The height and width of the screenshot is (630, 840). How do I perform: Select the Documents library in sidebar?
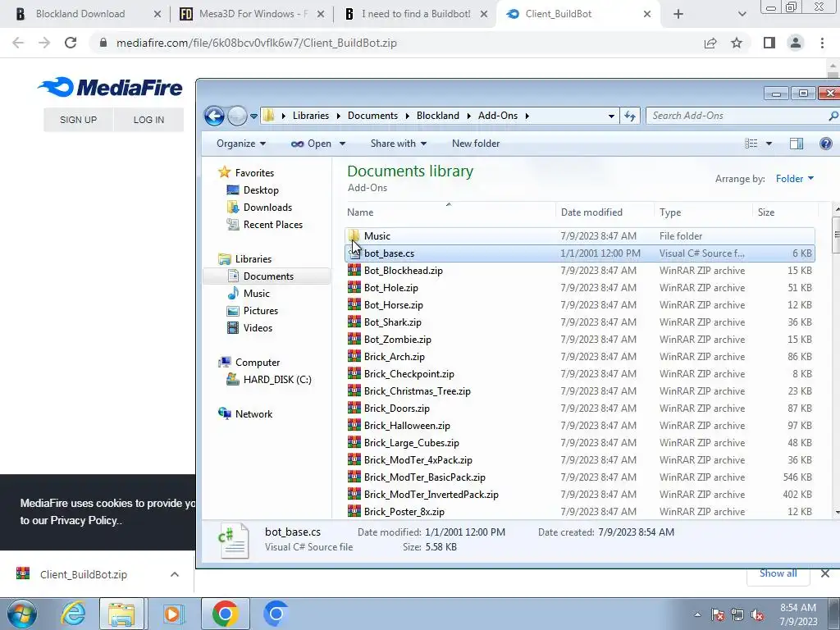click(x=268, y=276)
